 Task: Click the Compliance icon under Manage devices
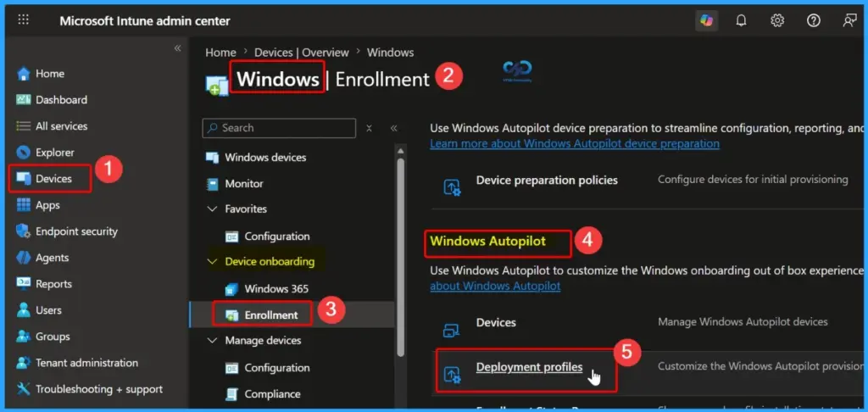(231, 394)
